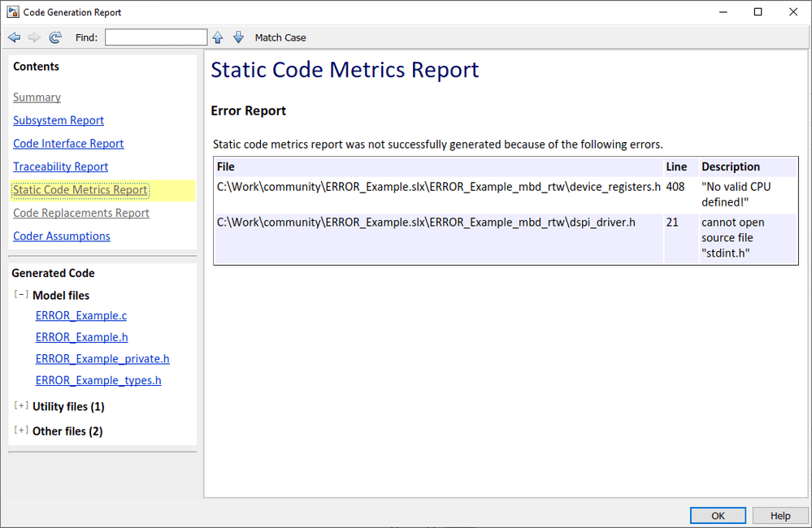Open the Code Interface Report

tap(68, 143)
